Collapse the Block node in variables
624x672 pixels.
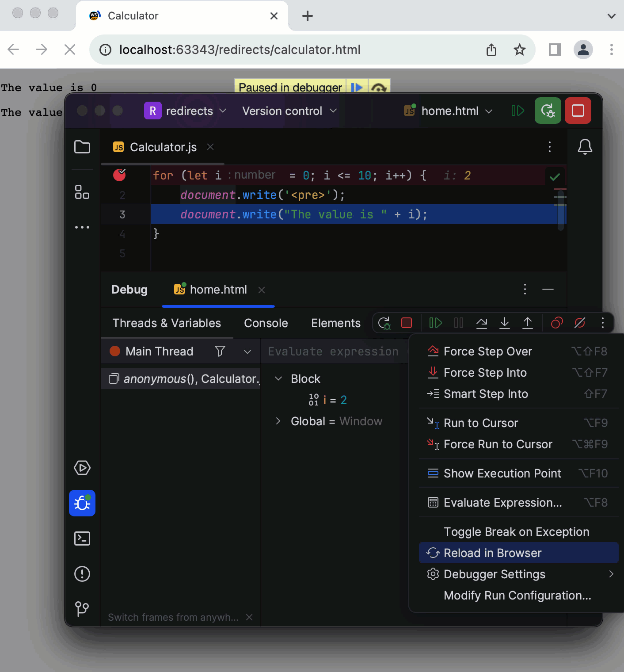click(278, 378)
